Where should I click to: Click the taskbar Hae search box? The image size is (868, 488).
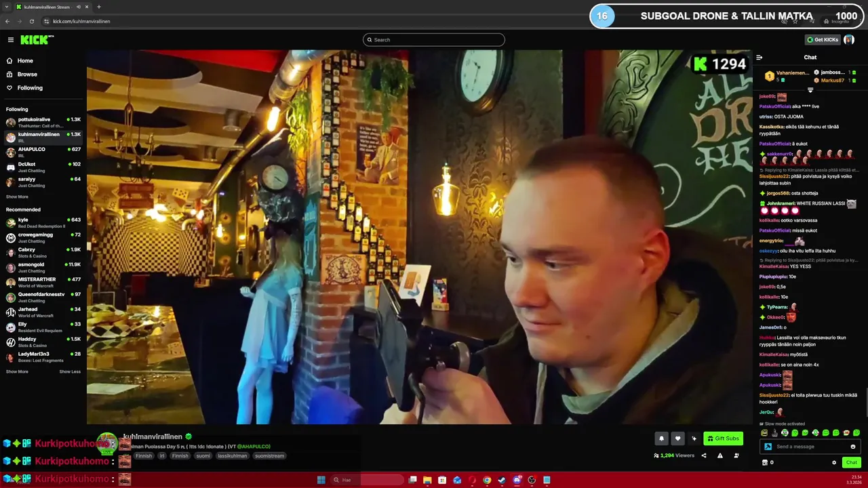click(367, 480)
